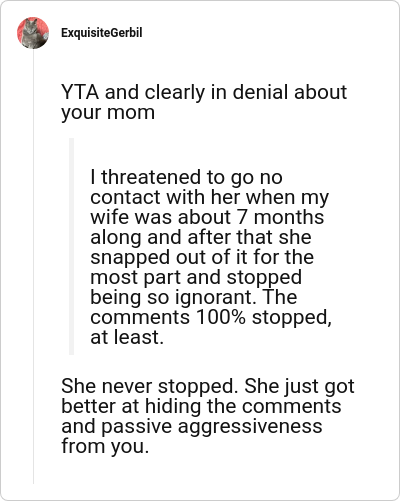Click the quoted line 'snapped out of it for the'
This screenshot has height=501, width=400.
pyautogui.click(x=202, y=257)
